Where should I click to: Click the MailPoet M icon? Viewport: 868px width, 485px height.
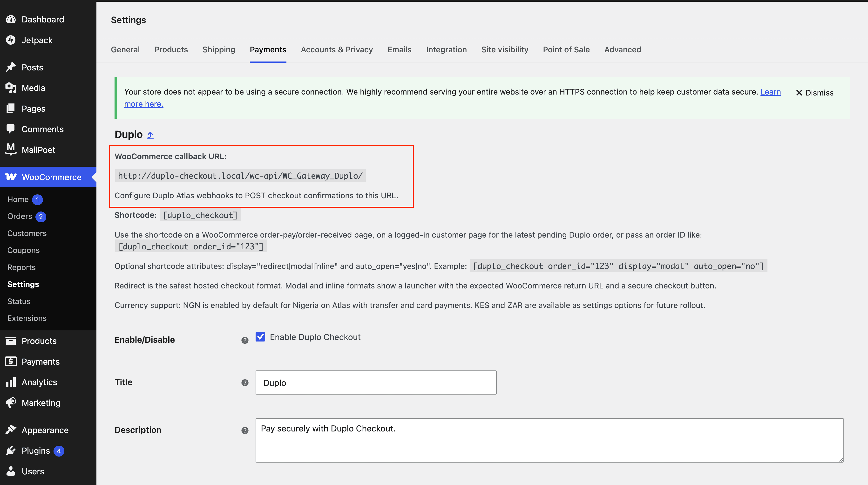pos(11,149)
